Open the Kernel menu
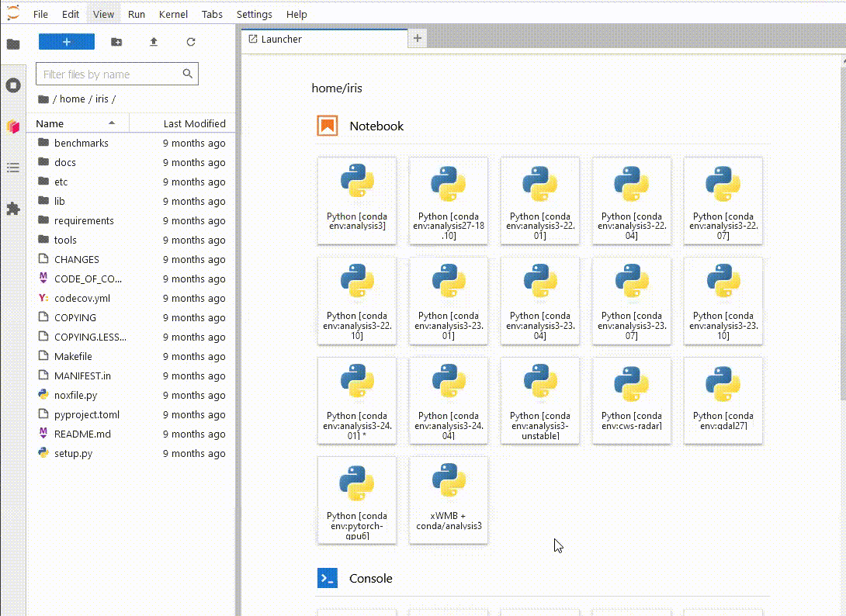This screenshot has width=846, height=616. pyautogui.click(x=173, y=14)
